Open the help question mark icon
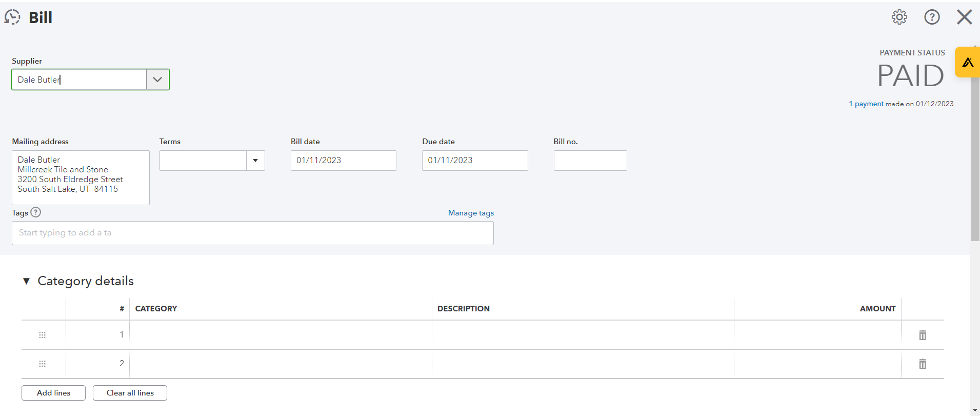Viewport: 980px width, 416px height. coord(932,17)
